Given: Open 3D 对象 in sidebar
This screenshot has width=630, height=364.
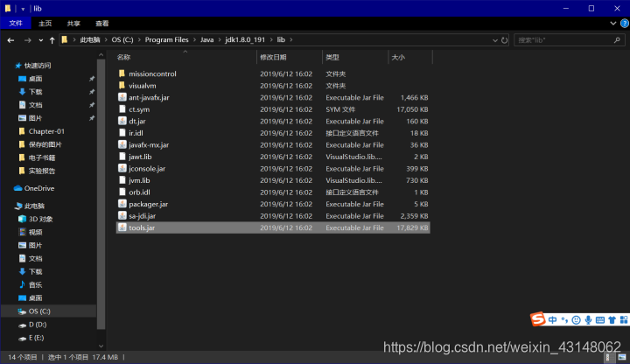Looking at the screenshot, I should [x=40, y=219].
